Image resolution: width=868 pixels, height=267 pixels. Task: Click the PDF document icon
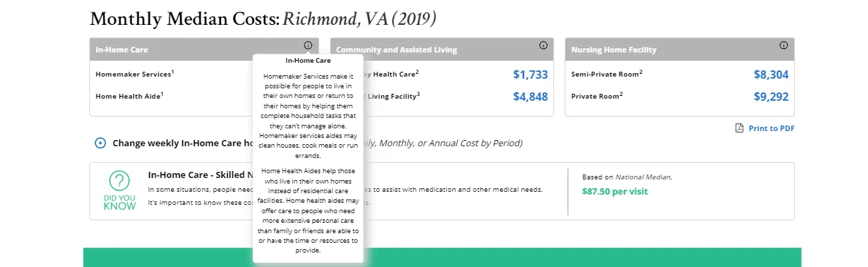coord(740,128)
